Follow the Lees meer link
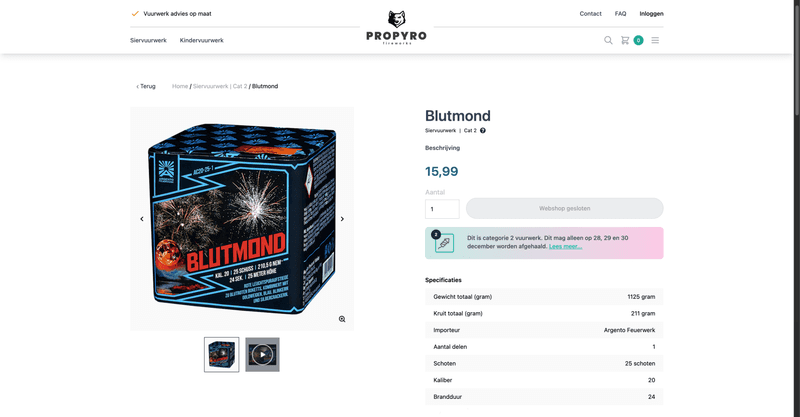 [565, 247]
